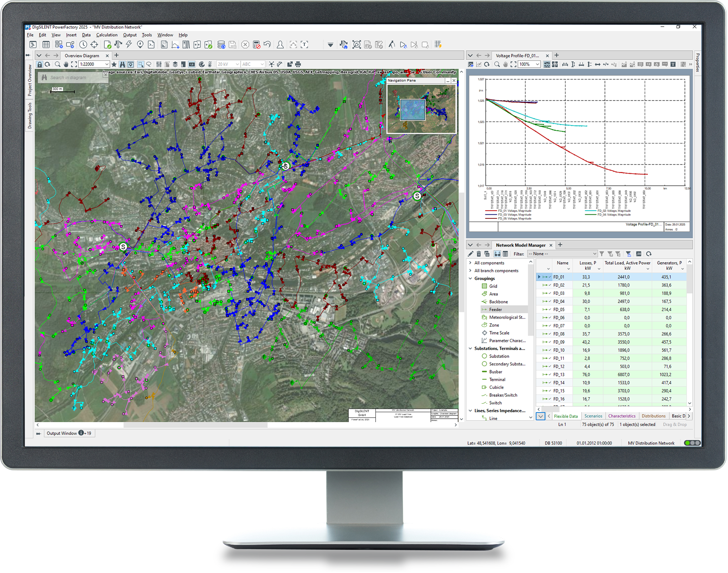
Task: Click refresh icon in Network Model Manager toolbar
Action: 649,254
